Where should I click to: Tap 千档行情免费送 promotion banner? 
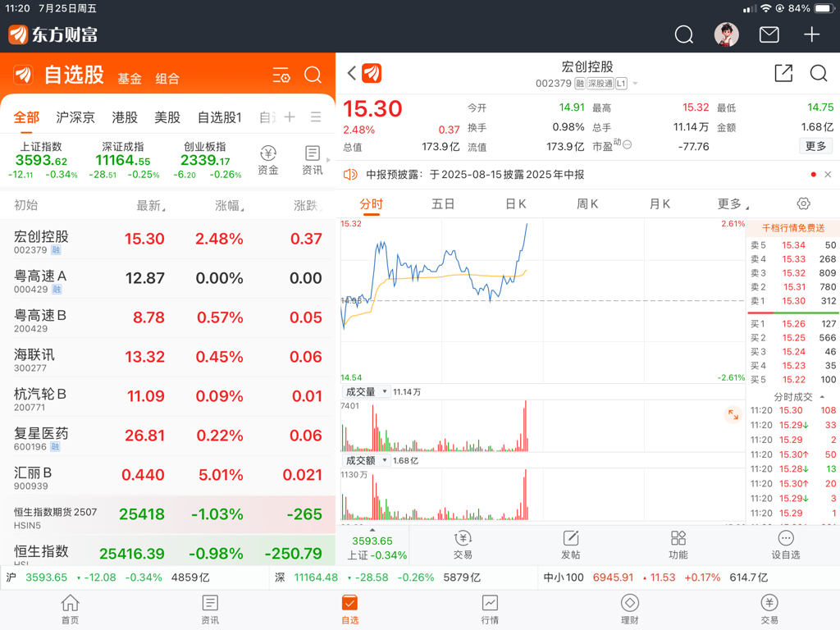click(x=793, y=228)
